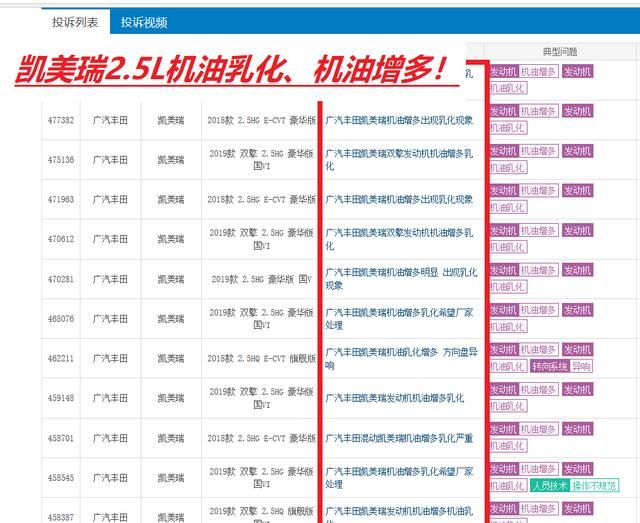
Task: Click 广汽丰田 brand cell in row 459148
Action: click(110, 398)
